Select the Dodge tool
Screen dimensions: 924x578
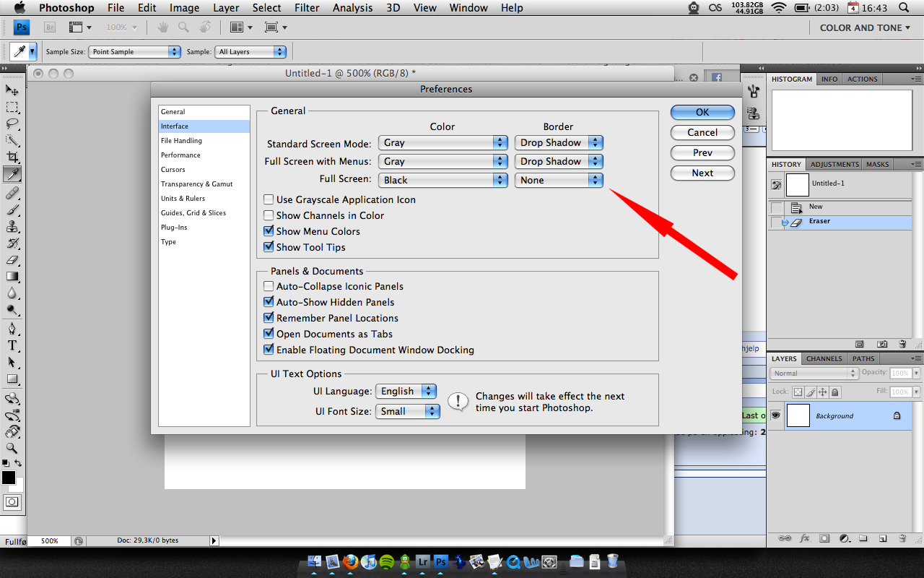(x=12, y=310)
